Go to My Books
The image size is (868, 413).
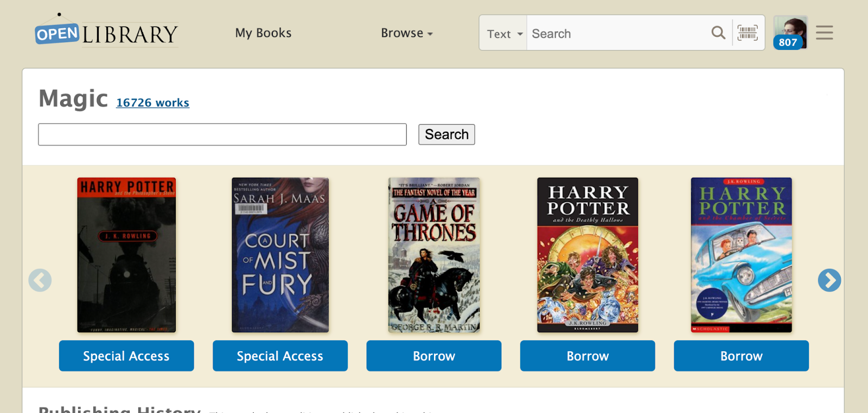pyautogui.click(x=263, y=33)
